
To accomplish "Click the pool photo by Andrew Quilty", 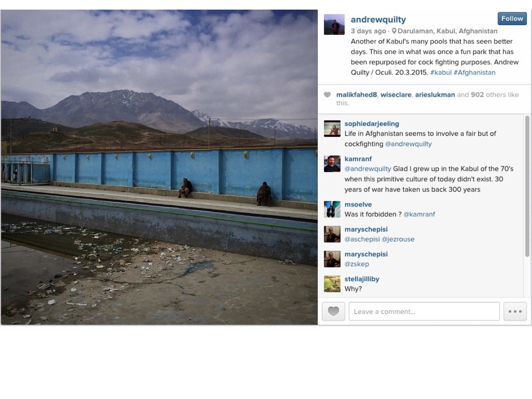I will pos(159,167).
